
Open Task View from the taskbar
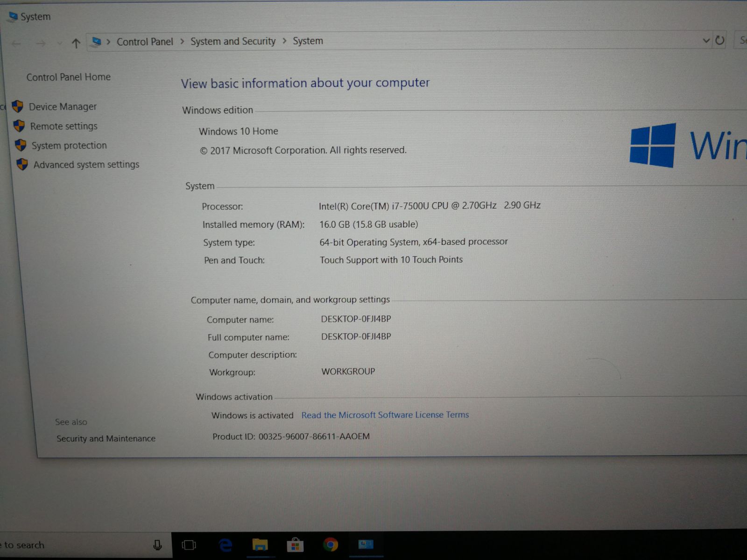[189, 545]
